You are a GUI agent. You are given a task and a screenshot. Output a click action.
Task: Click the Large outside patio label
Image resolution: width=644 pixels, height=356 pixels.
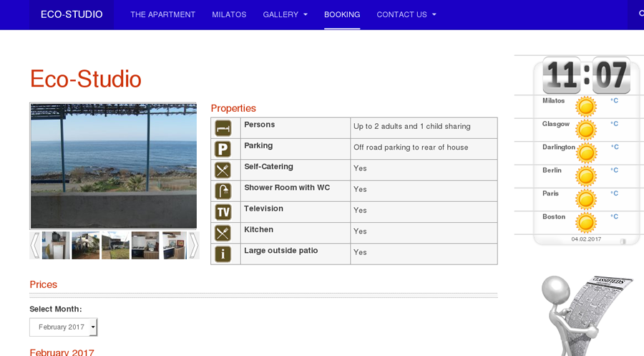281,251
